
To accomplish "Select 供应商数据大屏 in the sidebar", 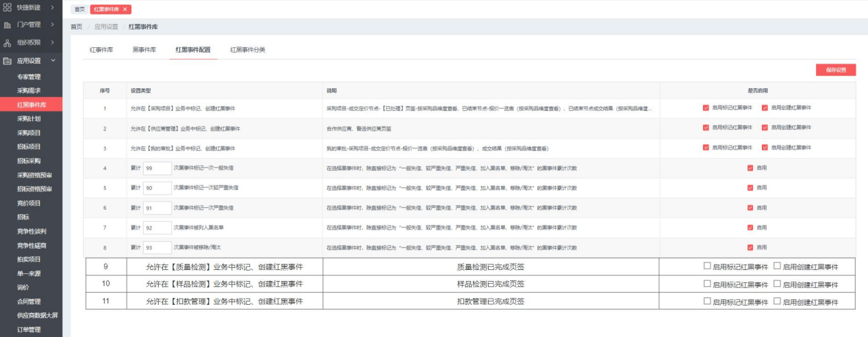I will click(38, 315).
